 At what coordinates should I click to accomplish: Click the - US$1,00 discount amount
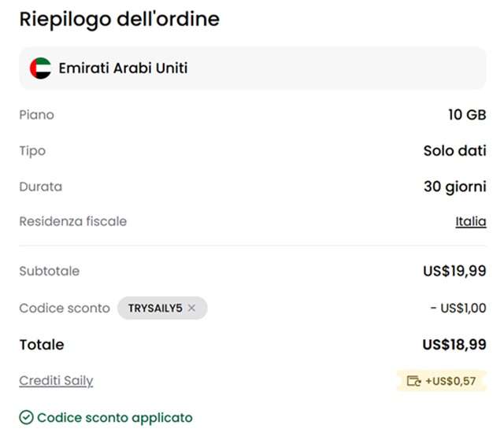click(x=458, y=309)
